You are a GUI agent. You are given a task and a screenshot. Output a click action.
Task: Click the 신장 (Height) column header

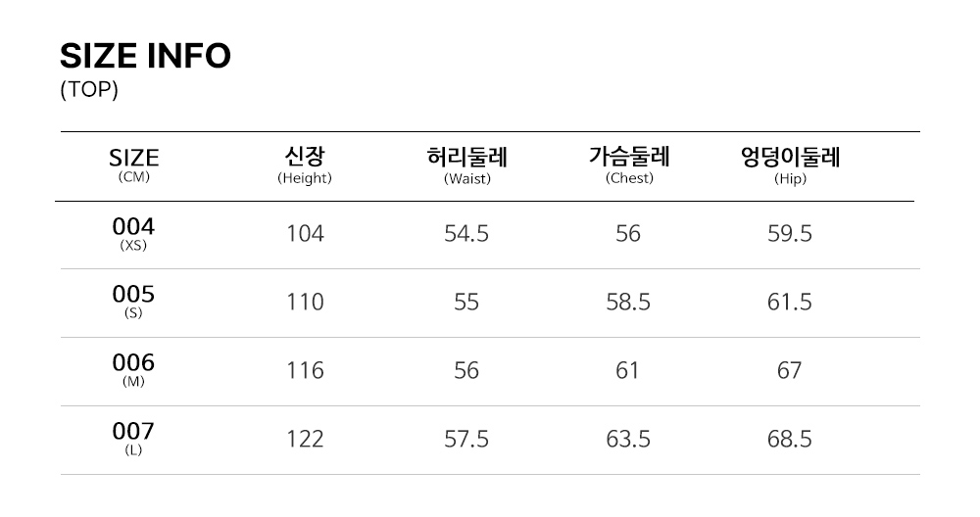point(305,164)
